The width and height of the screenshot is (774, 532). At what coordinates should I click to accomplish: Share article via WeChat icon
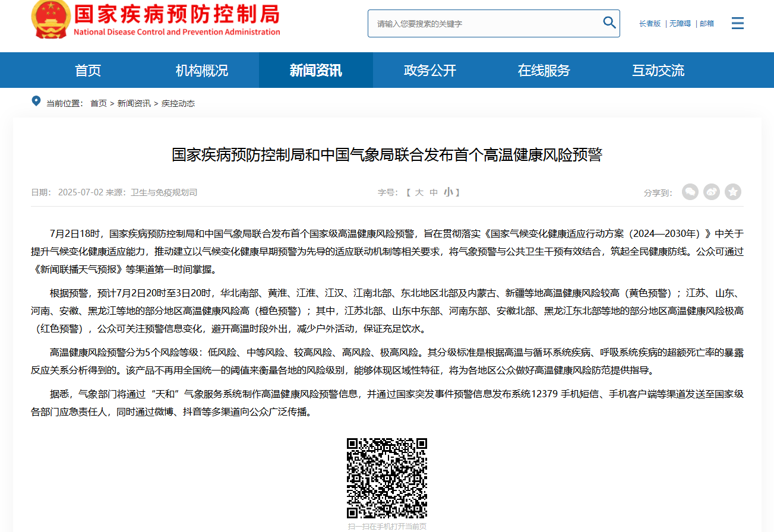click(x=690, y=192)
